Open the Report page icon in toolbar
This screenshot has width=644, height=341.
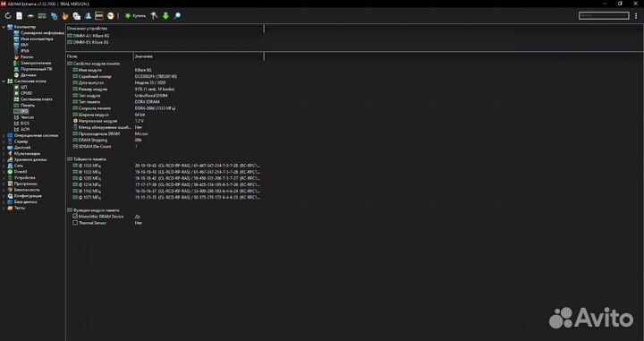click(x=20, y=16)
